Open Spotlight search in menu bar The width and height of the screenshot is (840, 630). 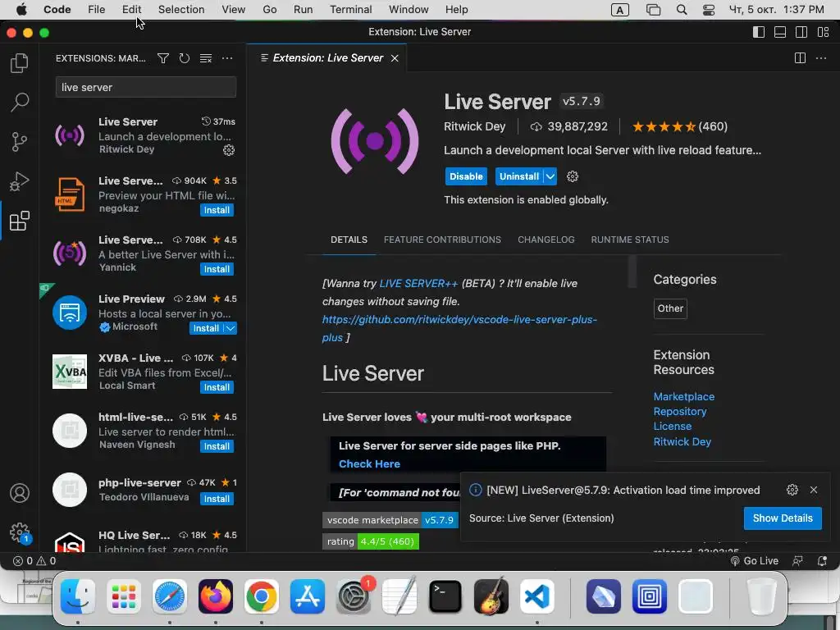tap(682, 10)
